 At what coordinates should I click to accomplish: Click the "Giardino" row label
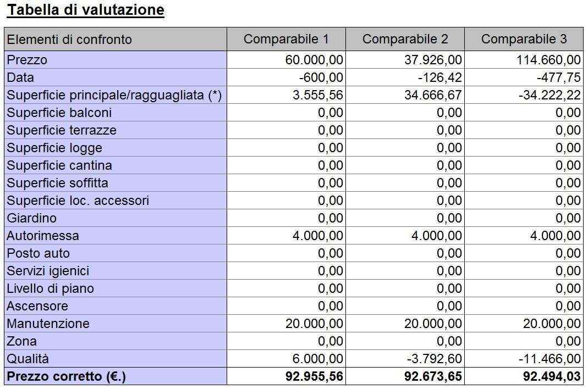click(32, 218)
